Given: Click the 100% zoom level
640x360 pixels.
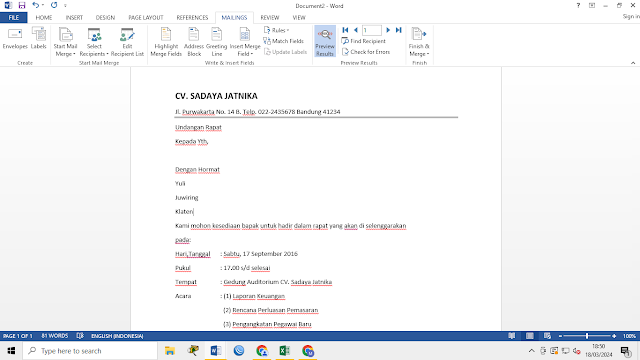Looking at the screenshot, I should [x=629, y=336].
